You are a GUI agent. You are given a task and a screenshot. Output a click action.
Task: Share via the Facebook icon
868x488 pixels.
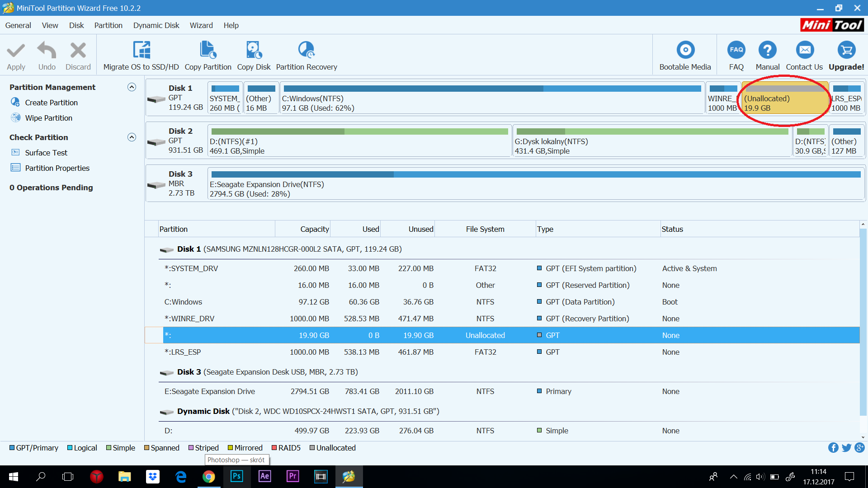point(833,447)
